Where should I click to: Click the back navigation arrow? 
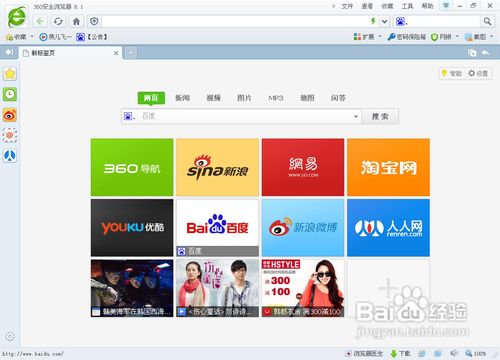40,22
